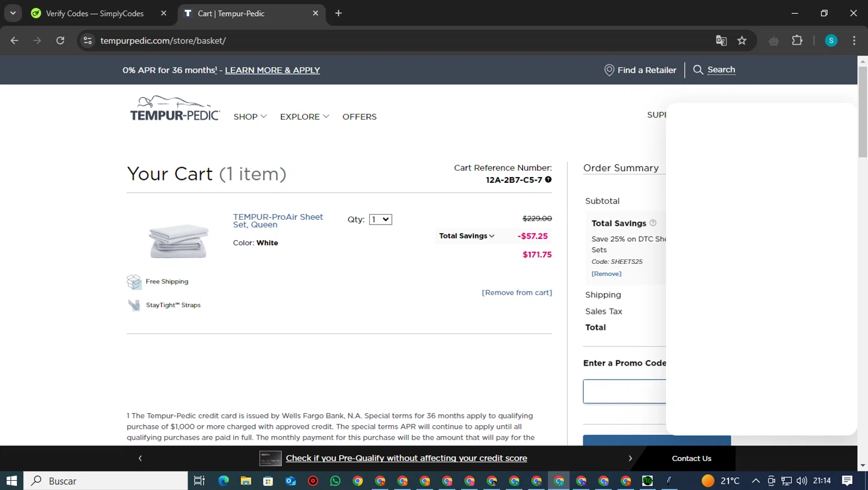The width and height of the screenshot is (868, 490).
Task: Click the Total Savings help icon in Order Summary
Action: [653, 223]
